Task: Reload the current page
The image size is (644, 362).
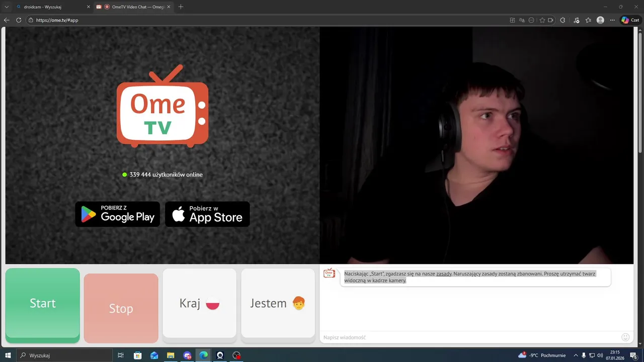Action: click(x=19, y=20)
